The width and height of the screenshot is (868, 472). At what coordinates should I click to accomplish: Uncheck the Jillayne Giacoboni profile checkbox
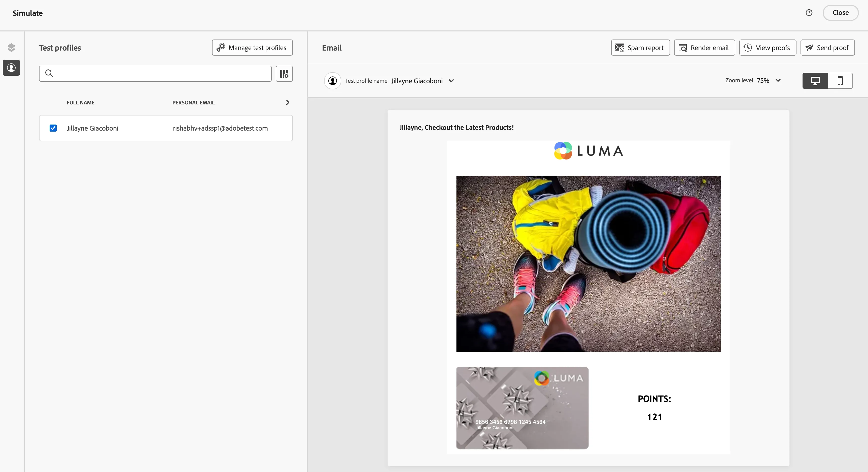tap(53, 128)
